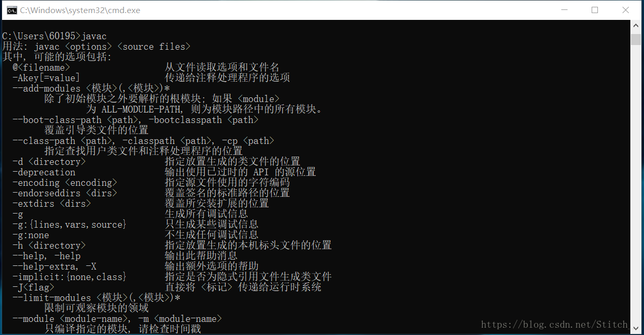
Task: Click the javac command on the prompt line
Action: pos(94,36)
